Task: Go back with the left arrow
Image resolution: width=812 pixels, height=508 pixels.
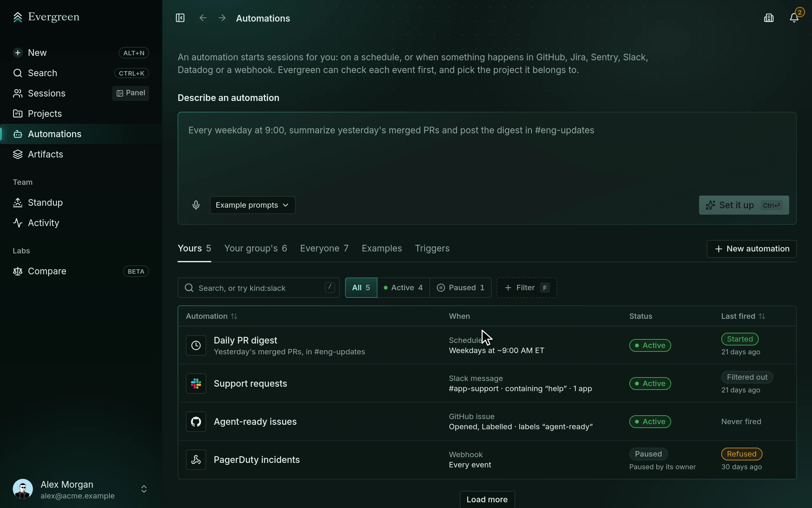Action: [203, 18]
